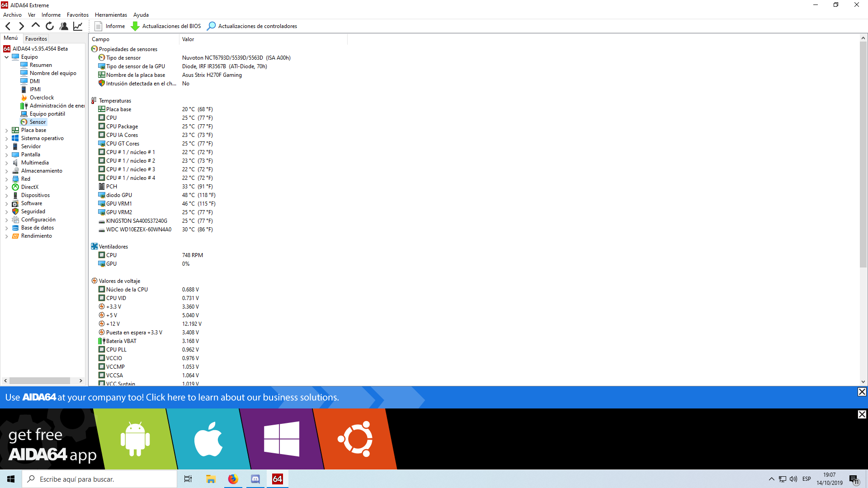The image size is (868, 488).
Task: Open the Favoritos menu
Action: tap(78, 15)
